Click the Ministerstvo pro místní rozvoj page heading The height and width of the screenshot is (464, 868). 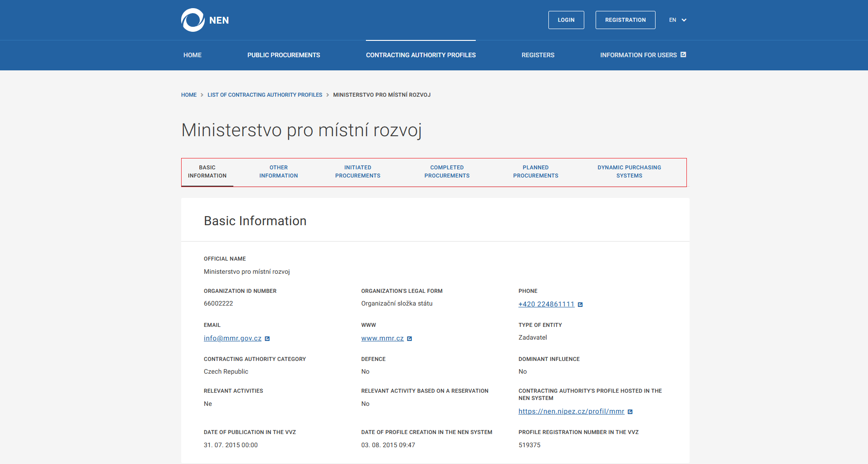point(301,130)
